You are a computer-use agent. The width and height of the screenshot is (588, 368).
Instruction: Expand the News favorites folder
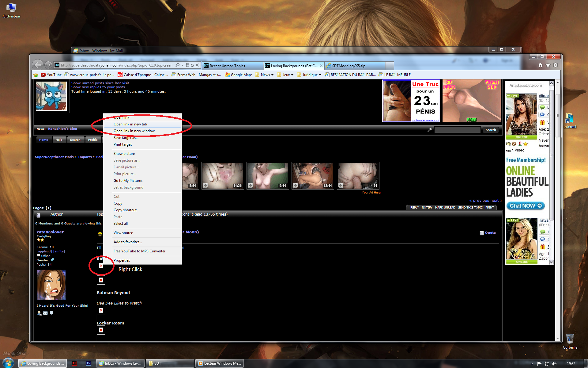[x=265, y=75]
